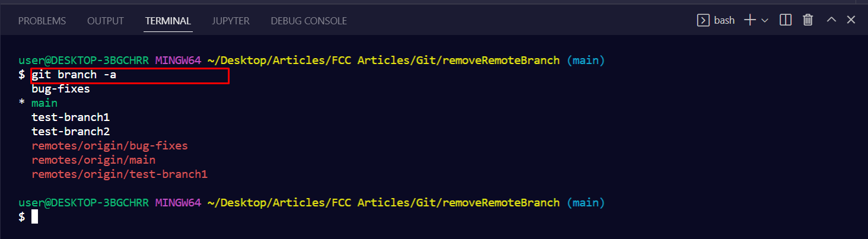Click the bash terminal label

(x=724, y=20)
